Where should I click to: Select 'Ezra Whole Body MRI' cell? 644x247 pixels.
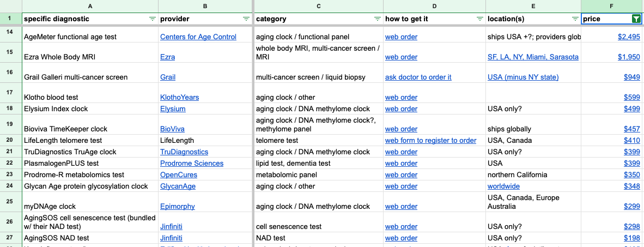pyautogui.click(x=90, y=52)
